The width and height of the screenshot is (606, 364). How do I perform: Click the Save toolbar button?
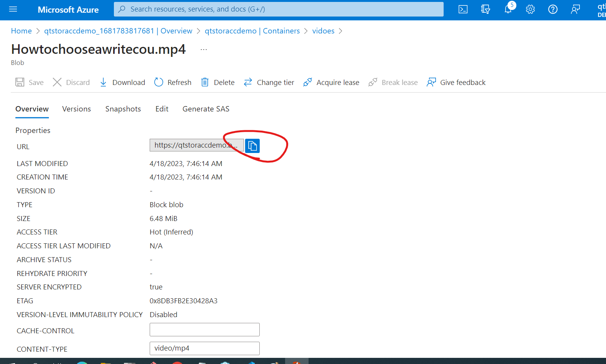coord(30,82)
